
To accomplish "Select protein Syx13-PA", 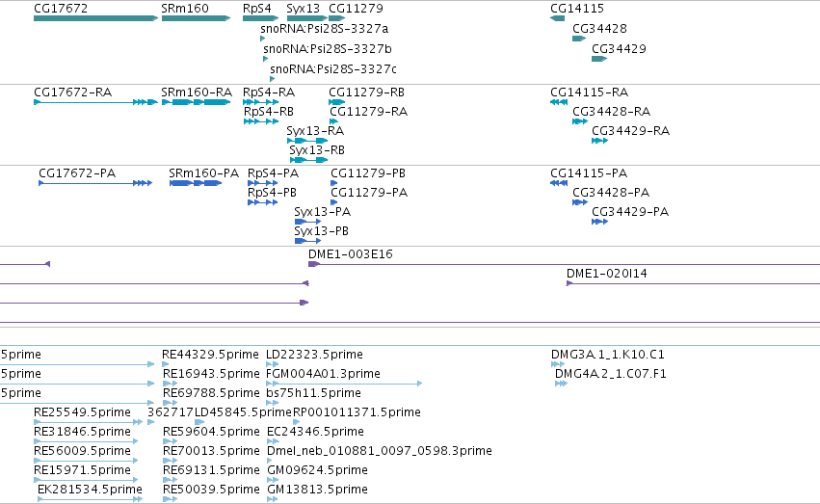I will tap(323, 212).
